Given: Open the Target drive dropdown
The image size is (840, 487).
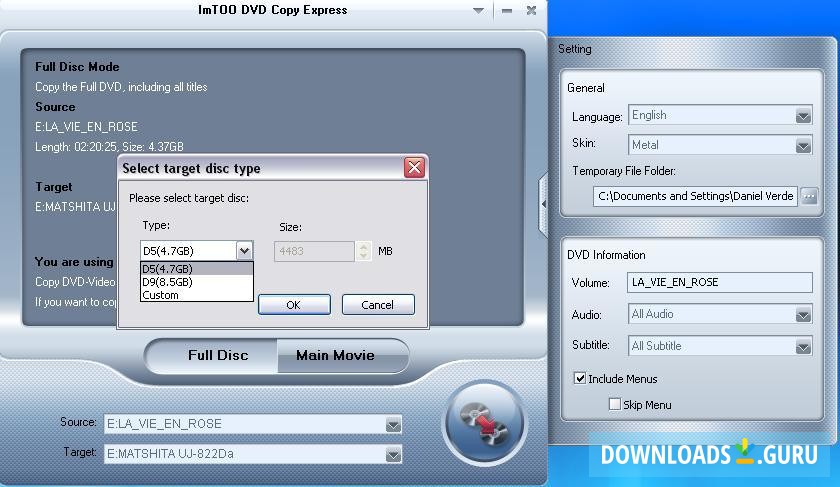Looking at the screenshot, I should pyautogui.click(x=393, y=455).
